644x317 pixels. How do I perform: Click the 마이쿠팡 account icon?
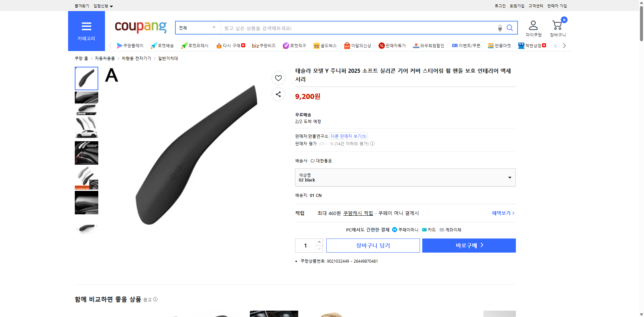[x=533, y=24]
